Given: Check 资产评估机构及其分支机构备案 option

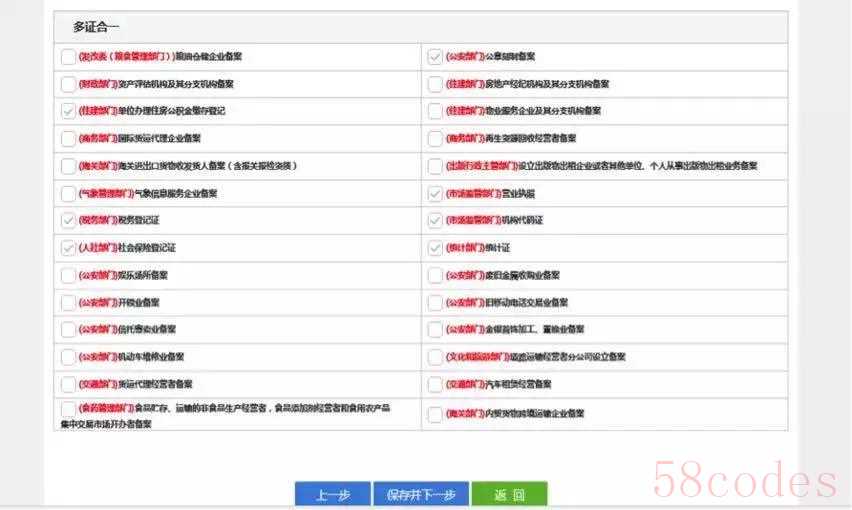Looking at the screenshot, I should (x=68, y=84).
